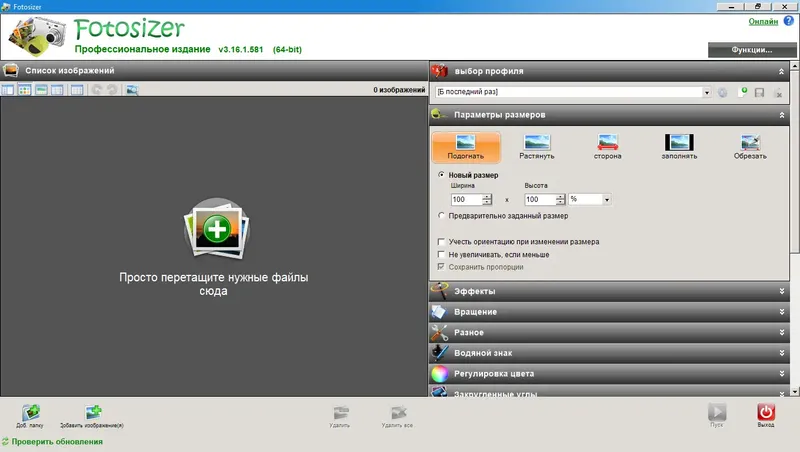Expand the Вращение section

781,312
